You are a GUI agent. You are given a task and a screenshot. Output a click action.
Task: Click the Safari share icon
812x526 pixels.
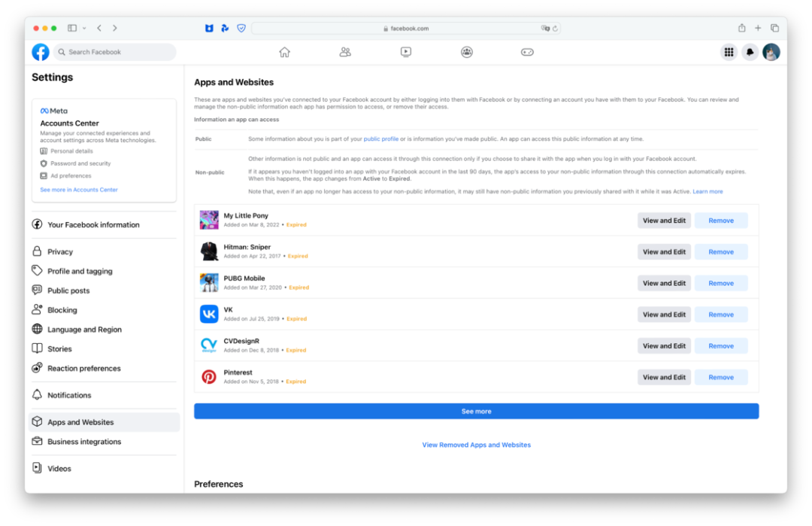(x=741, y=28)
